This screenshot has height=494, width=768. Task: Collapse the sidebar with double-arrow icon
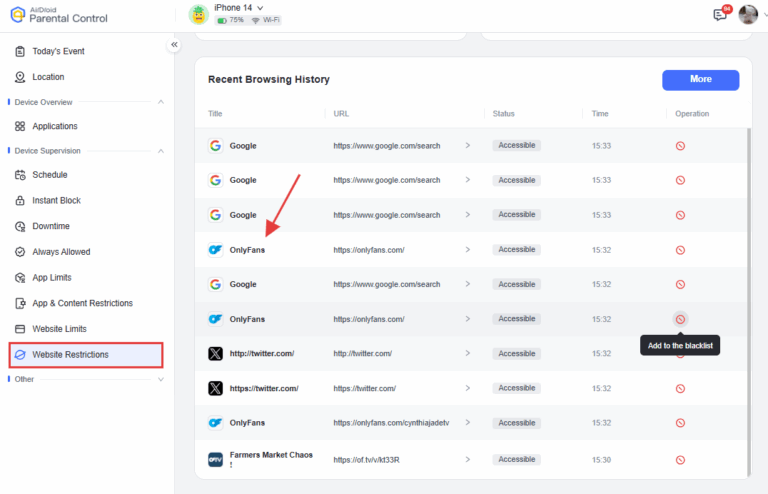click(x=174, y=45)
